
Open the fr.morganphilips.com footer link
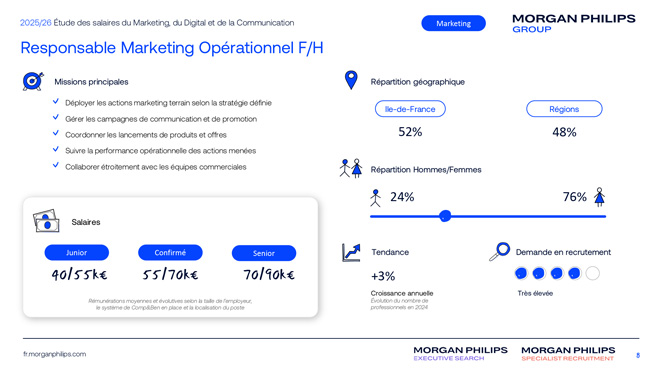(x=55, y=354)
